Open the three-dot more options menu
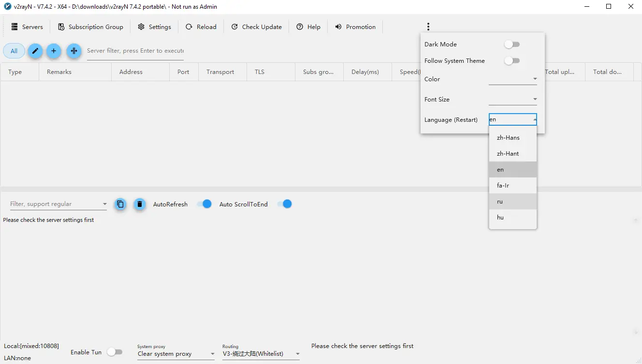642x364 pixels. [x=428, y=27]
